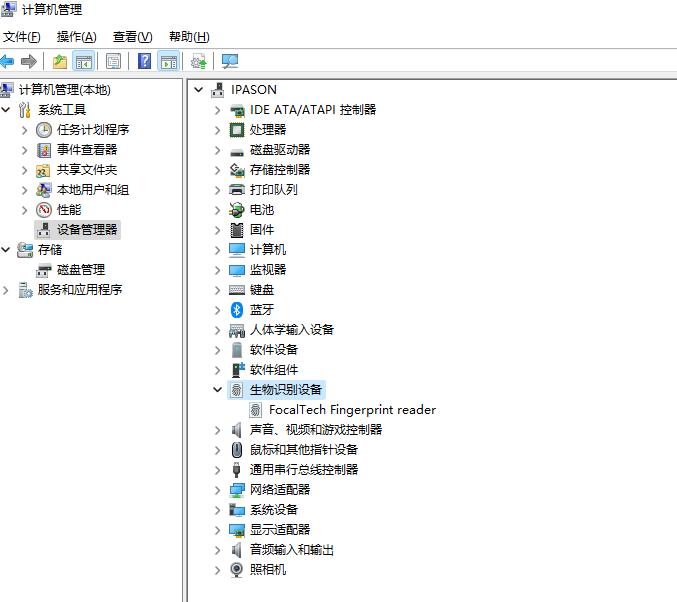
Task: Click the battery icon beside 电池
Action: pos(237,209)
